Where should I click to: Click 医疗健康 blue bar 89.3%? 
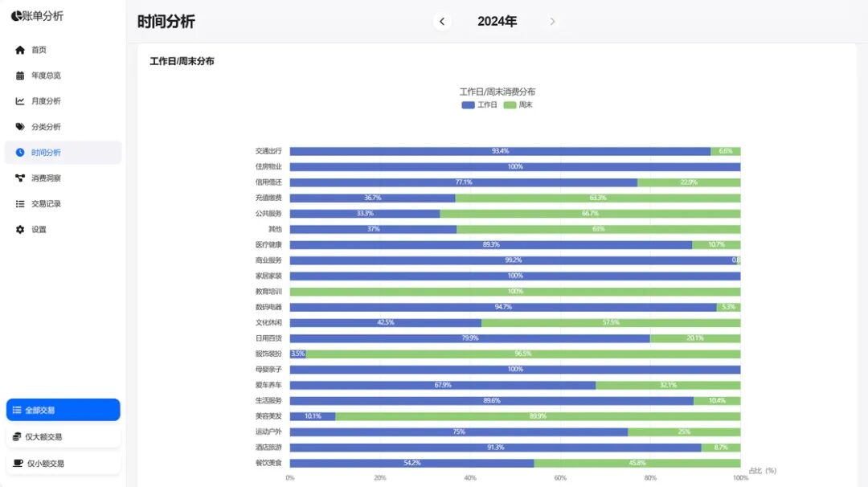491,244
